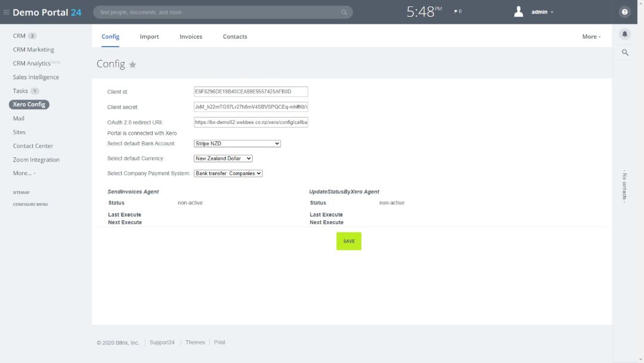Open the default Bank Account dropdown

[x=237, y=144]
